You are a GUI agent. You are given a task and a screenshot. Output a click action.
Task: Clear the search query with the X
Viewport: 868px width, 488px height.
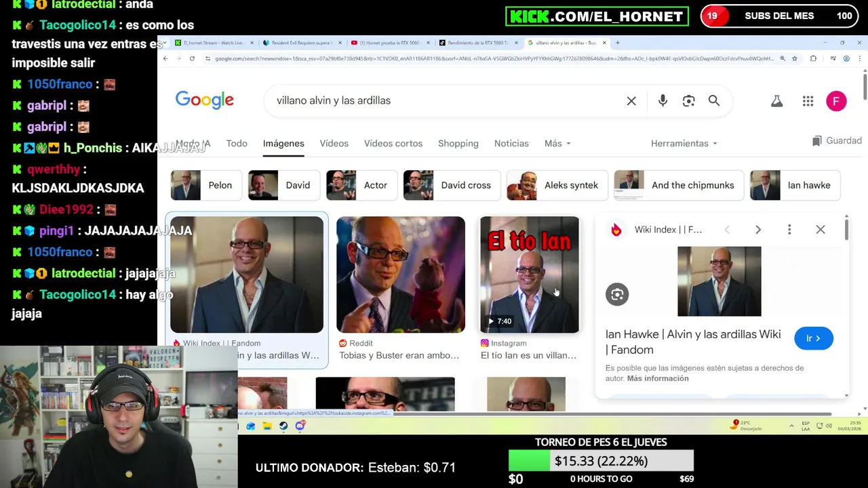(x=631, y=101)
